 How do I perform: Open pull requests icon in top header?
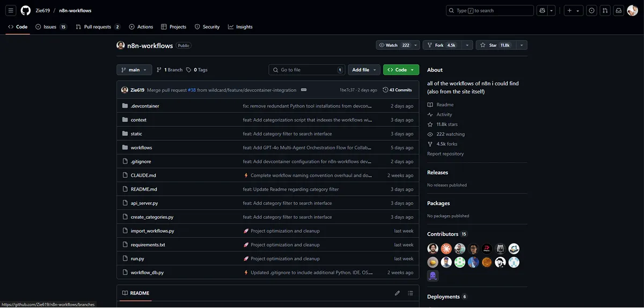pyautogui.click(x=605, y=10)
